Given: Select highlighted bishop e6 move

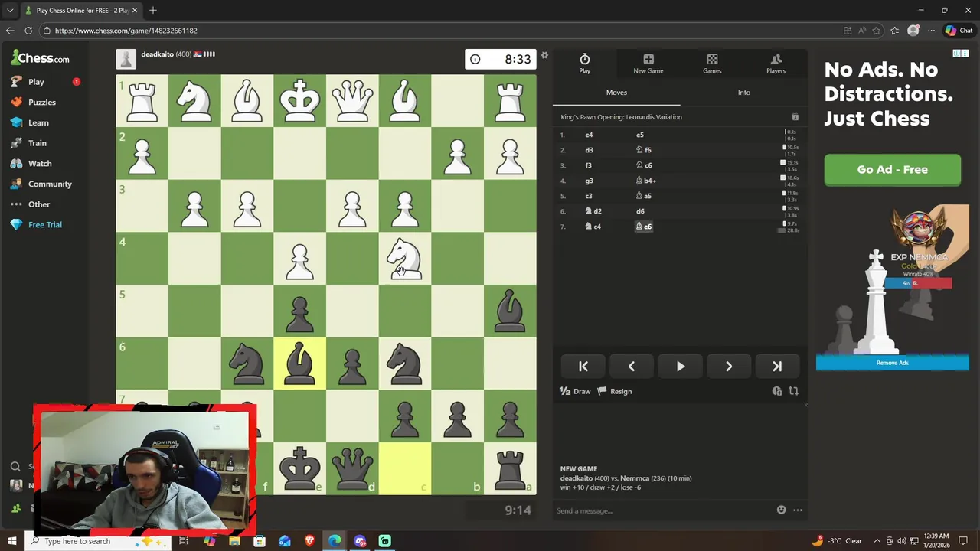Looking at the screenshot, I should [644, 227].
